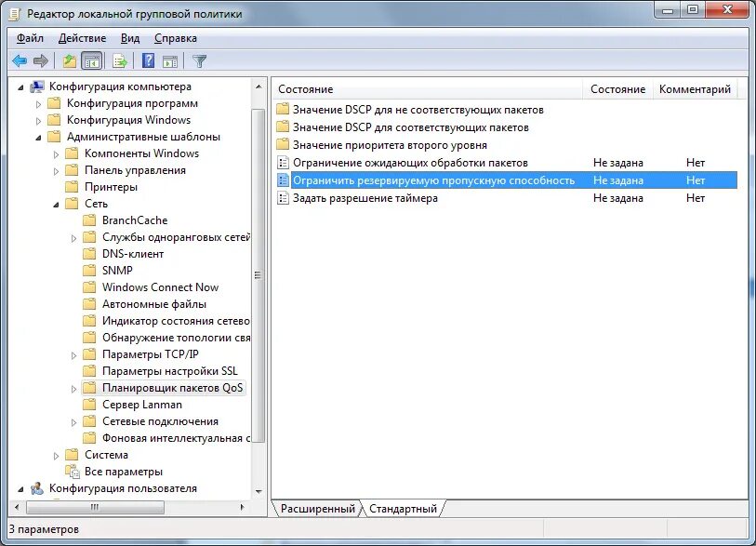Collapse the Административные шаблоны node
The image size is (756, 546).
tap(38, 138)
